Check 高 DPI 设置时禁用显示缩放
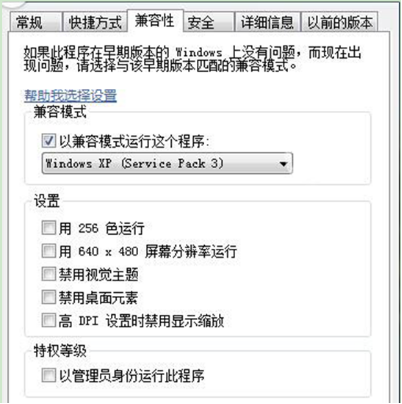Viewport: 402px width, 404px height. click(49, 320)
